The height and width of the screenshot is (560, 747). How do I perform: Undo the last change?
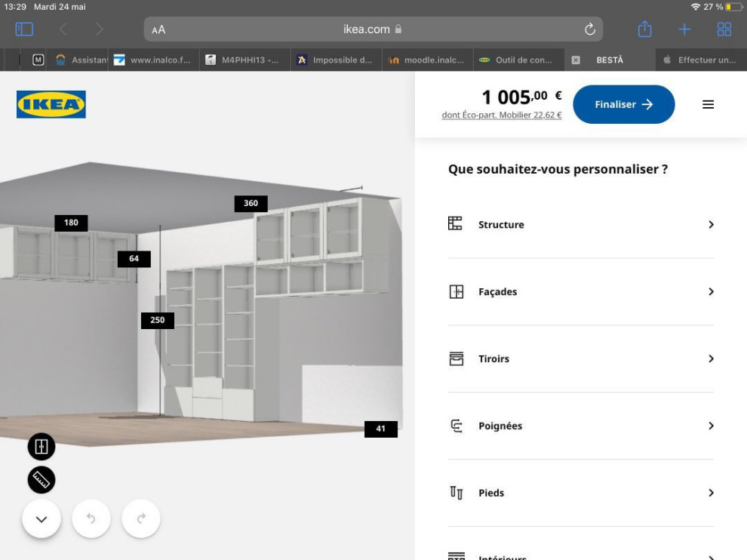point(91,518)
